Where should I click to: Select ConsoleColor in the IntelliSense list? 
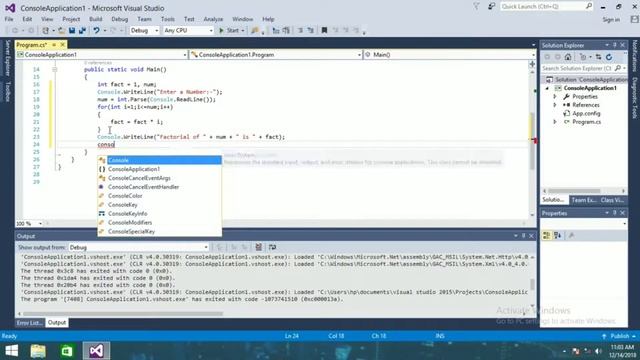coord(160,196)
